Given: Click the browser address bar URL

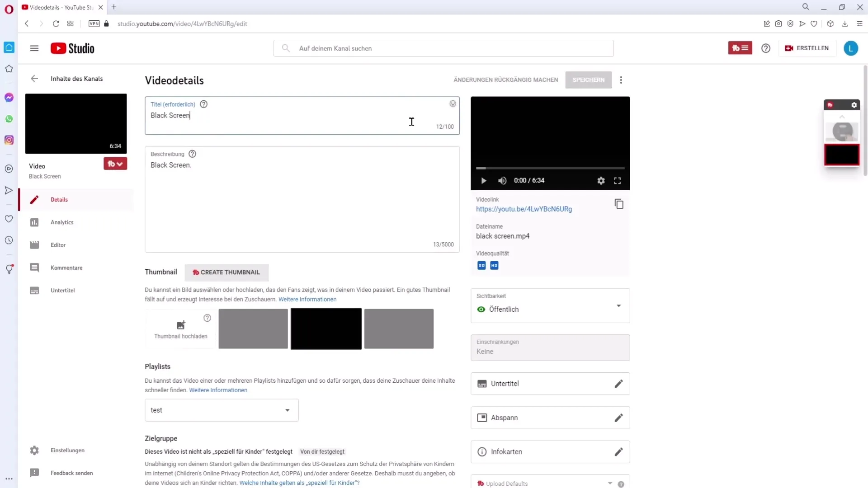Looking at the screenshot, I should tap(182, 24).
